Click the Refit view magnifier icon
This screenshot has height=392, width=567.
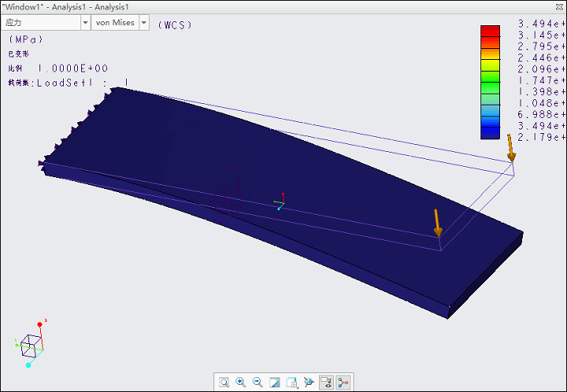(224, 383)
